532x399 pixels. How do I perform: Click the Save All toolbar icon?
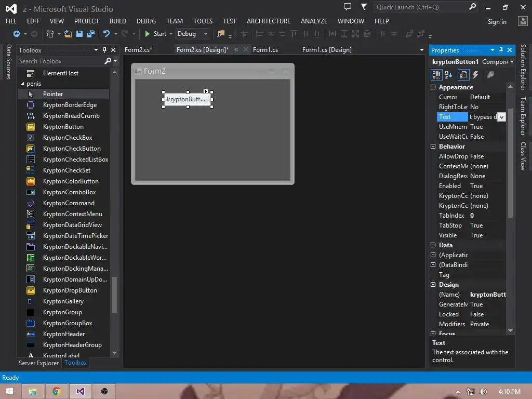coord(90,34)
